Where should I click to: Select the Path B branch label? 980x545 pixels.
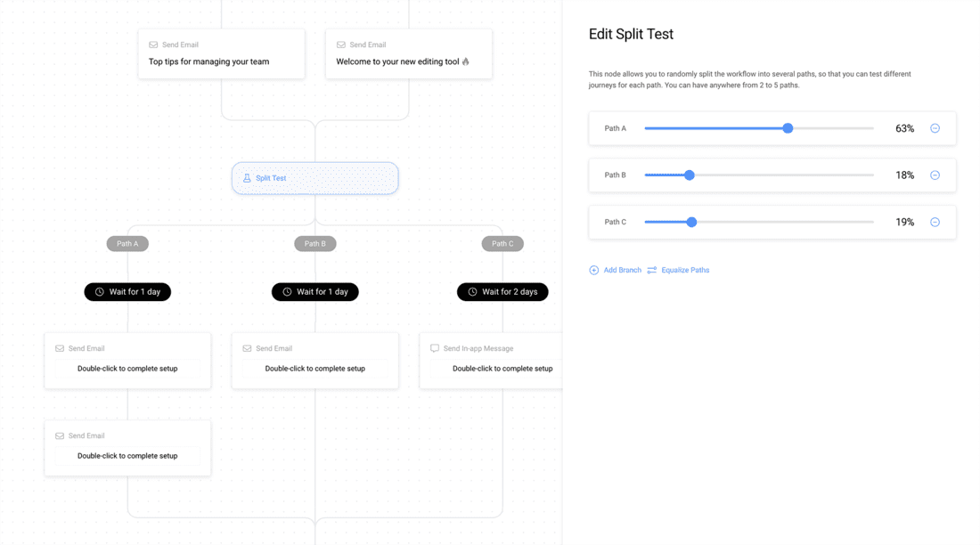(315, 243)
